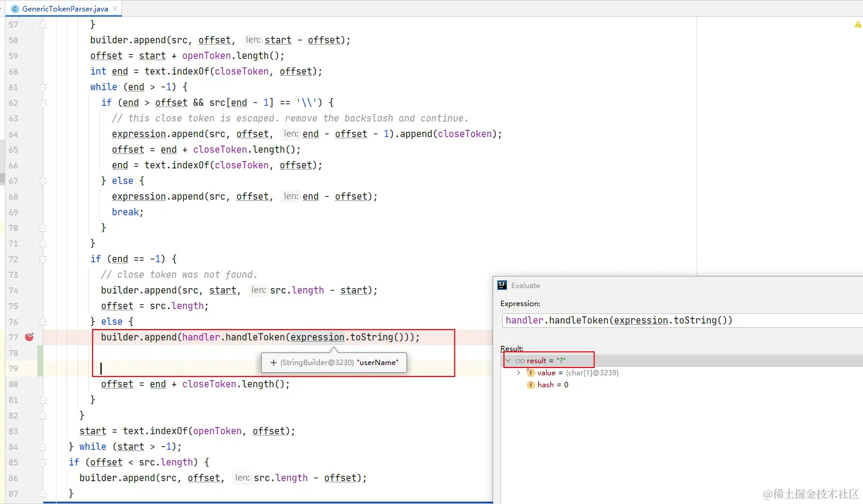Toggle the fold marker on line 57
This screenshot has height=504, width=863.
click(x=43, y=25)
